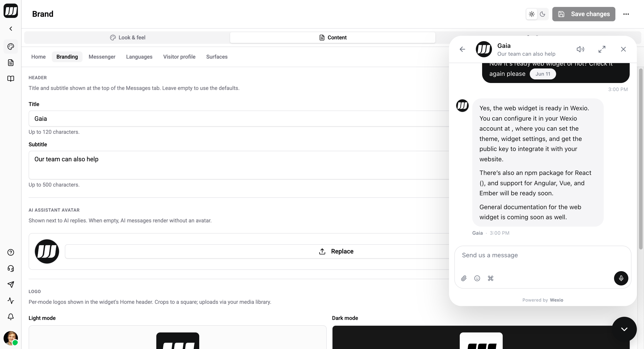Switch to light mode sun toggle
The width and height of the screenshot is (644, 349).
532,14
